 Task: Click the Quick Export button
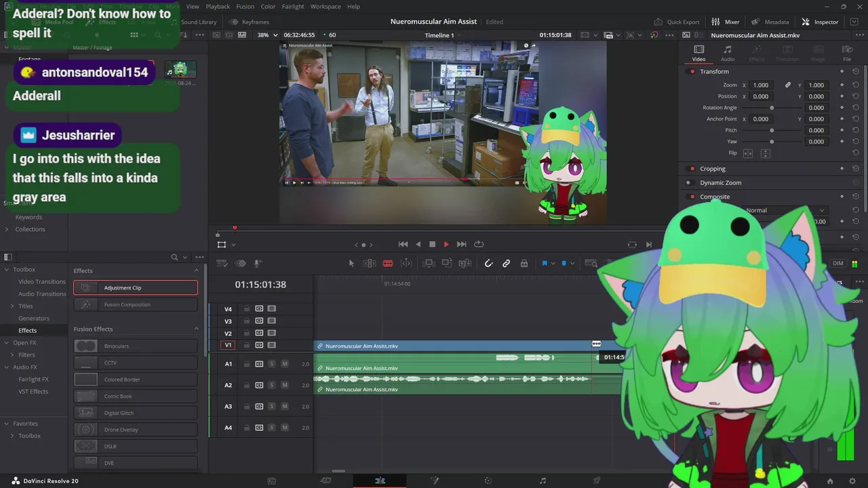pyautogui.click(x=677, y=22)
